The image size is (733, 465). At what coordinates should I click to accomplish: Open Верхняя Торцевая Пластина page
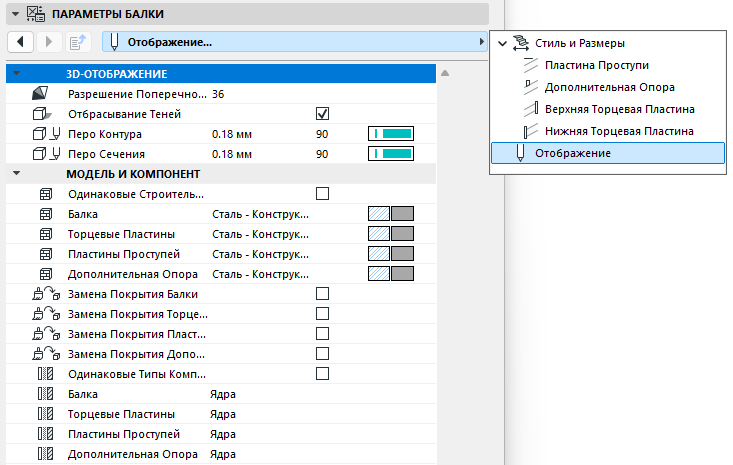click(619, 109)
